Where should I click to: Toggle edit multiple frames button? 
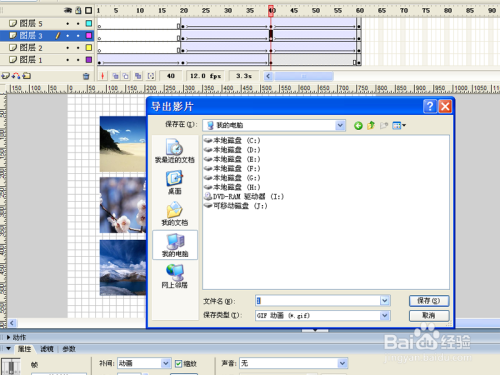point(138,76)
